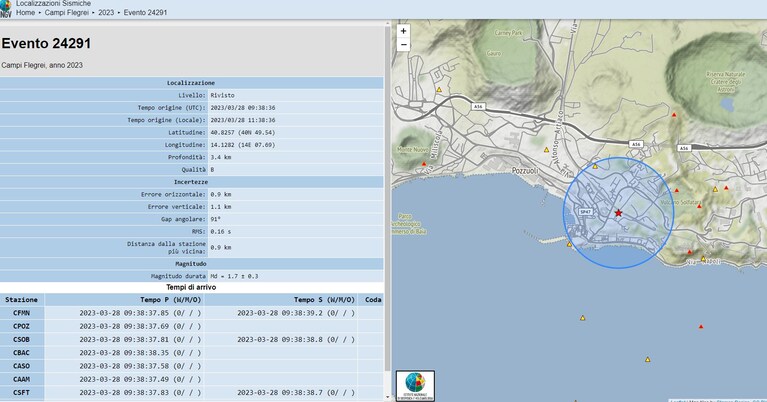This screenshot has width=767, height=402.
Task: Click the INGV badge at map corner
Action: click(x=415, y=386)
